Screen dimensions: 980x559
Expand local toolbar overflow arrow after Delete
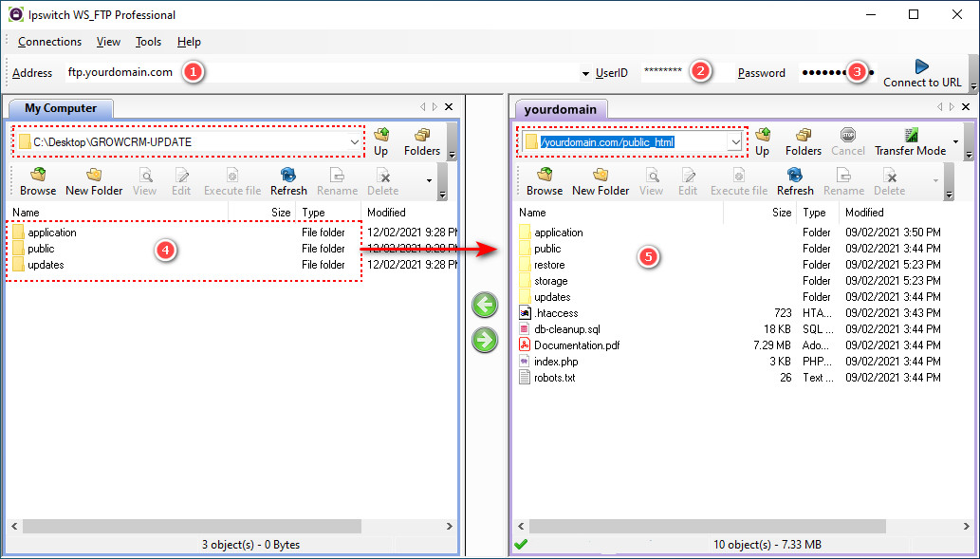[x=429, y=181]
